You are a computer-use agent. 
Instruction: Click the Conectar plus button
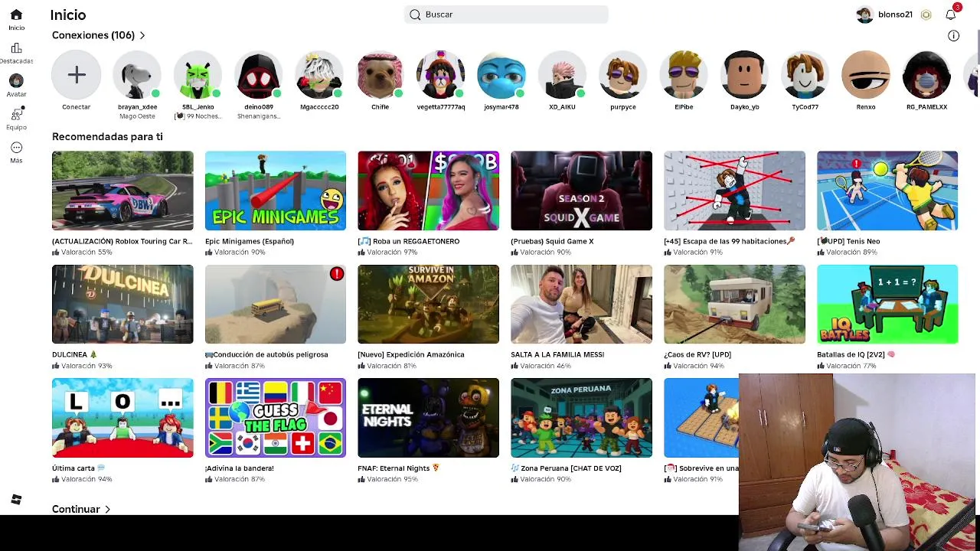click(x=76, y=75)
